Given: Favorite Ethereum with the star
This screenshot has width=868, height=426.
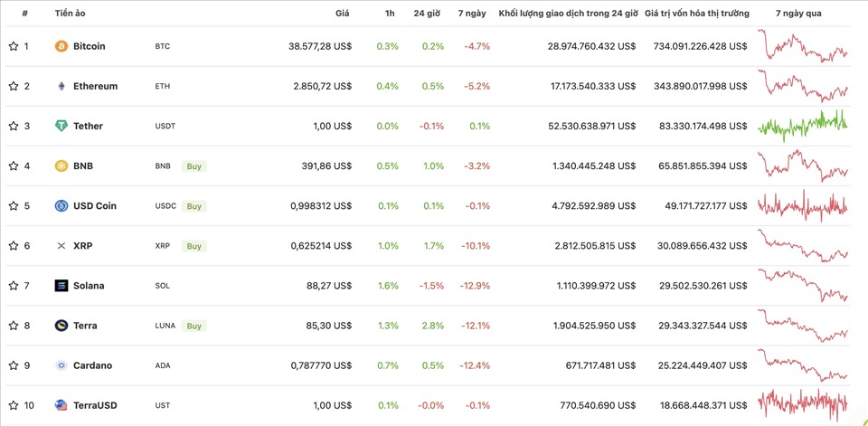Looking at the screenshot, I should pos(14,87).
